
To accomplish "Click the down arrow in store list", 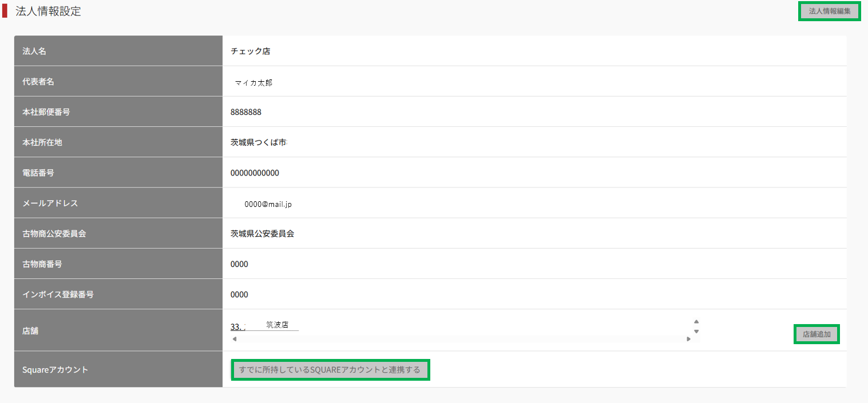I will [696, 332].
